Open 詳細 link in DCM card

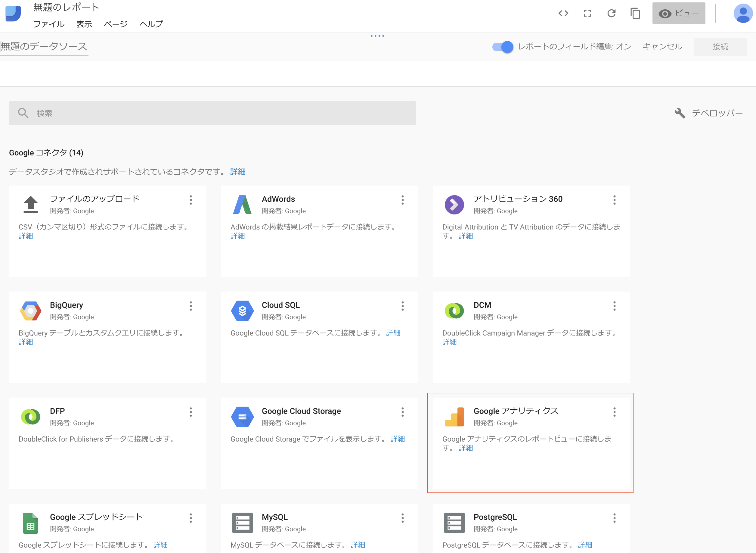click(x=449, y=342)
